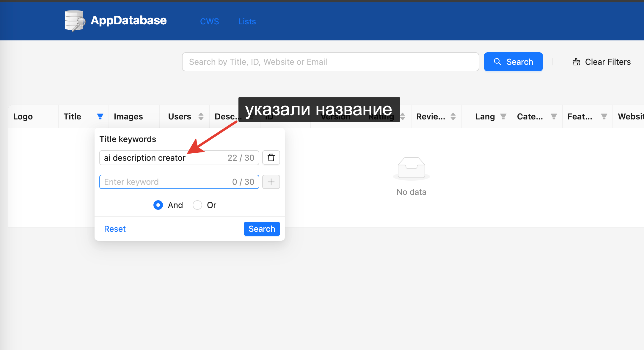Screen dimensions: 644x350
Task: Click the Lang column filter icon
Action: pyautogui.click(x=503, y=116)
